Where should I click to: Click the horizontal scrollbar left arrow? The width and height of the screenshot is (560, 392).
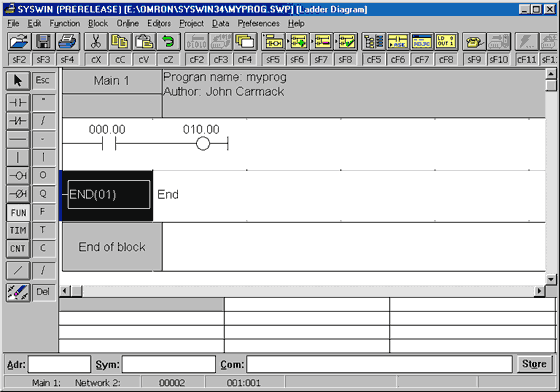click(x=65, y=291)
